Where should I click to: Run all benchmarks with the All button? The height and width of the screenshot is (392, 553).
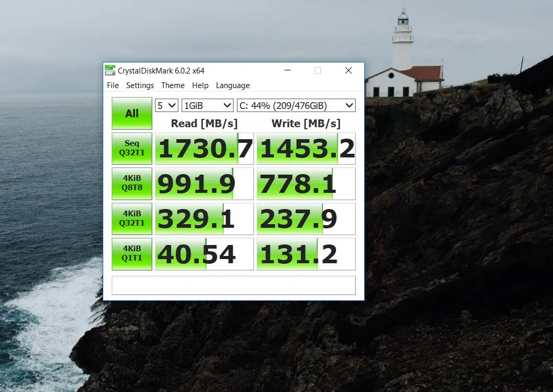coord(132,113)
